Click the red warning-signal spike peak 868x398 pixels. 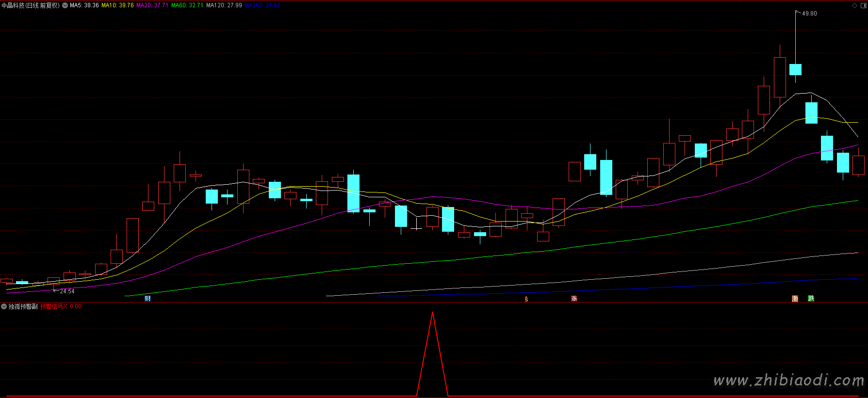[x=432, y=313]
